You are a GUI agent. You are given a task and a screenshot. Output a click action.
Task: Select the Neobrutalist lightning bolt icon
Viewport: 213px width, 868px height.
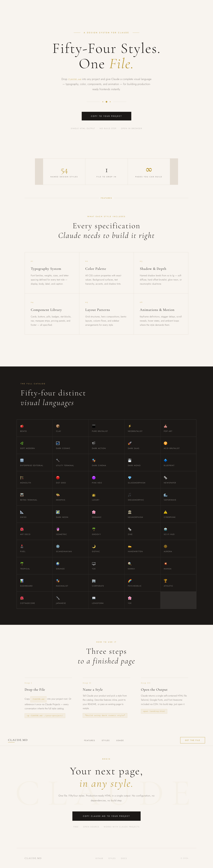click(x=129, y=426)
